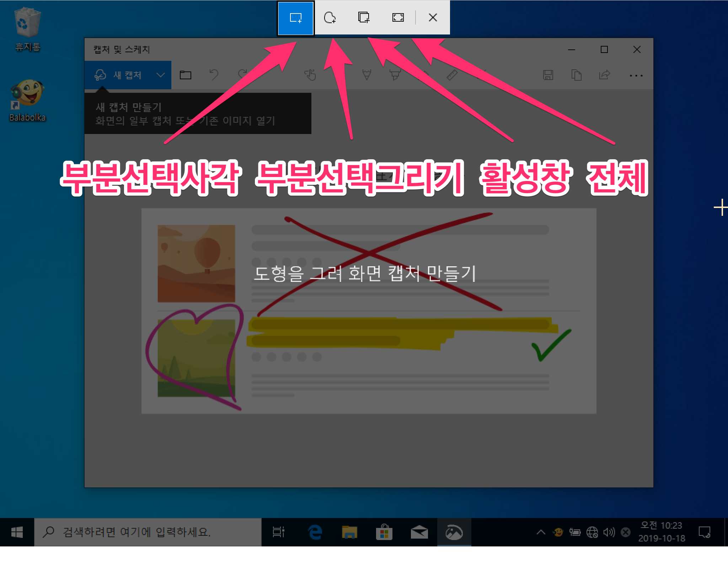Select the rectangular snip mode
The image size is (728, 561).
(x=295, y=18)
